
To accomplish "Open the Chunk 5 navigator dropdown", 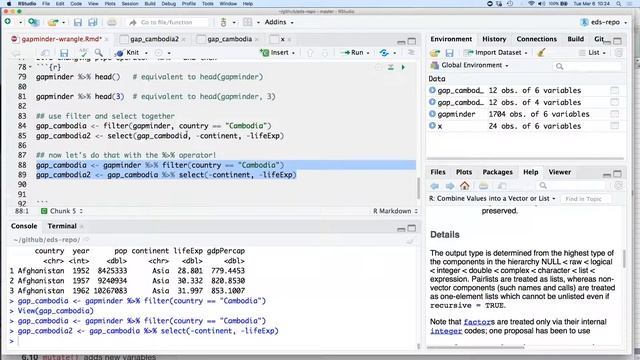I will pyautogui.click(x=62, y=211).
